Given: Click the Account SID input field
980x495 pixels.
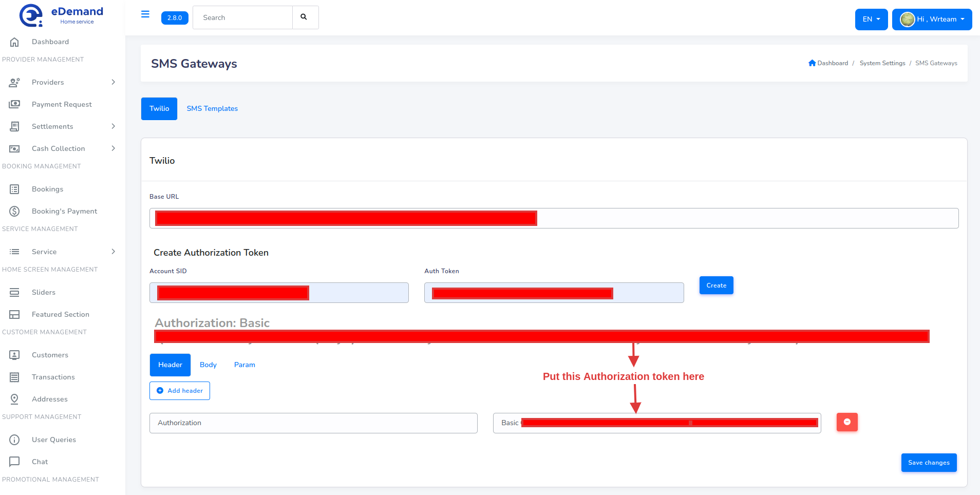Looking at the screenshot, I should pos(279,293).
